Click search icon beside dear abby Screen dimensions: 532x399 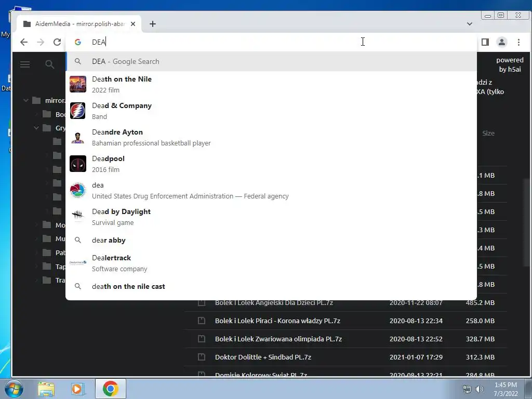coord(78,240)
